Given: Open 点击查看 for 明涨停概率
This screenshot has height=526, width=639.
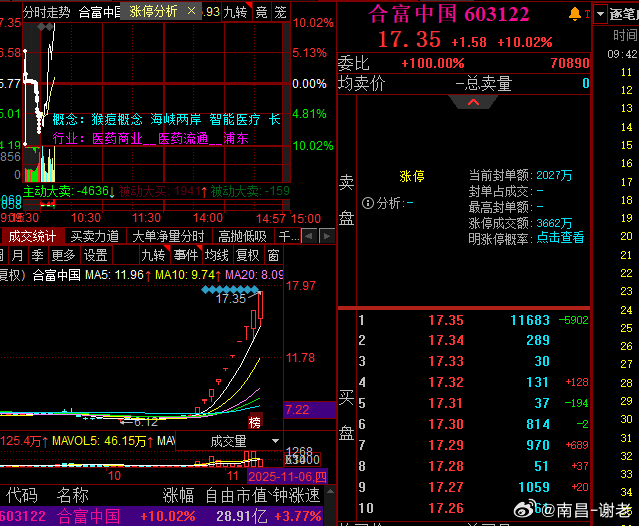Looking at the screenshot, I should coord(560,238).
